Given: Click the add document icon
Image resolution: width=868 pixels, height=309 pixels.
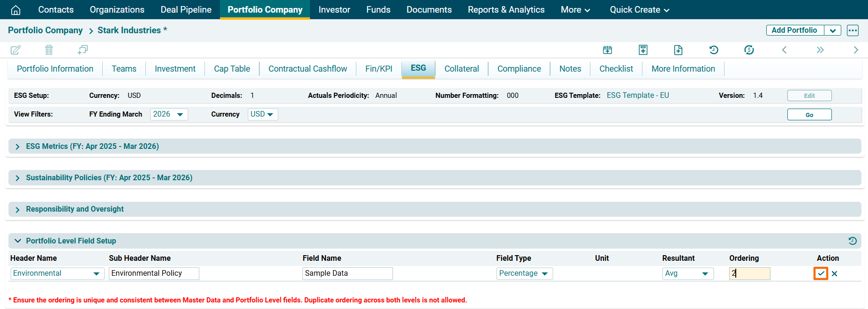Looking at the screenshot, I should (678, 50).
